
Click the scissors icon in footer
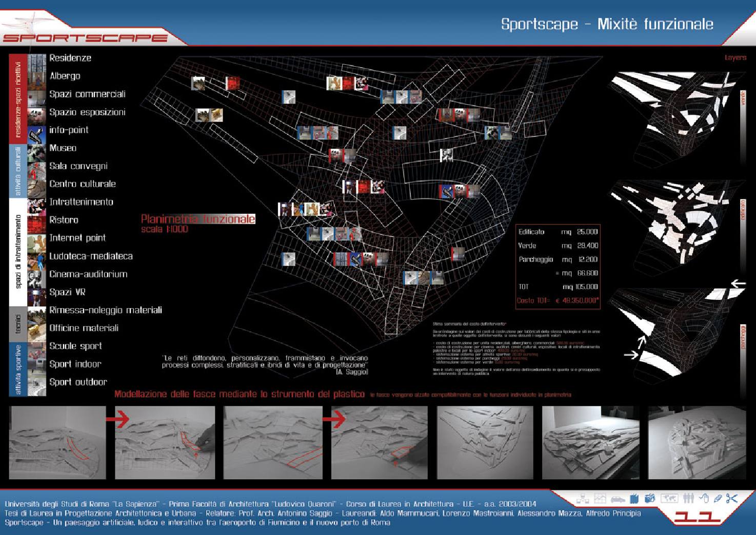click(x=732, y=498)
